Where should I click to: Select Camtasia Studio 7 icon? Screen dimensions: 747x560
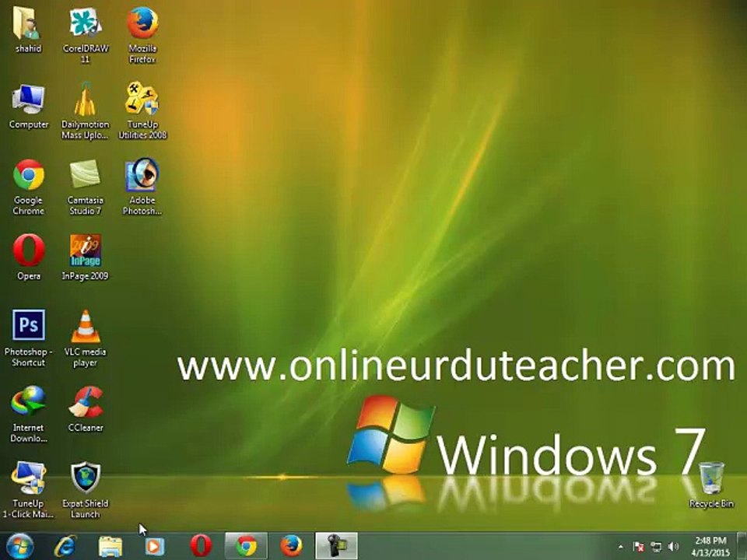click(x=86, y=187)
